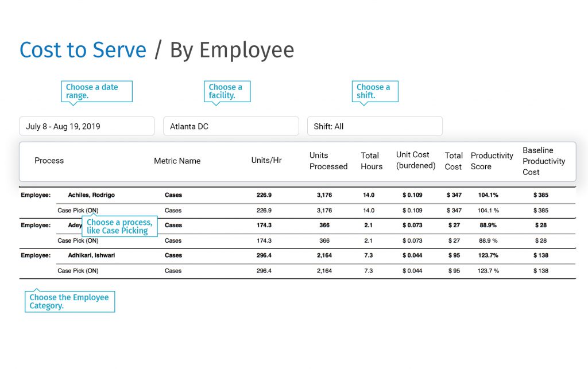Sort by the Total Hours column header
This screenshot has height=369, width=588.
[371, 161]
